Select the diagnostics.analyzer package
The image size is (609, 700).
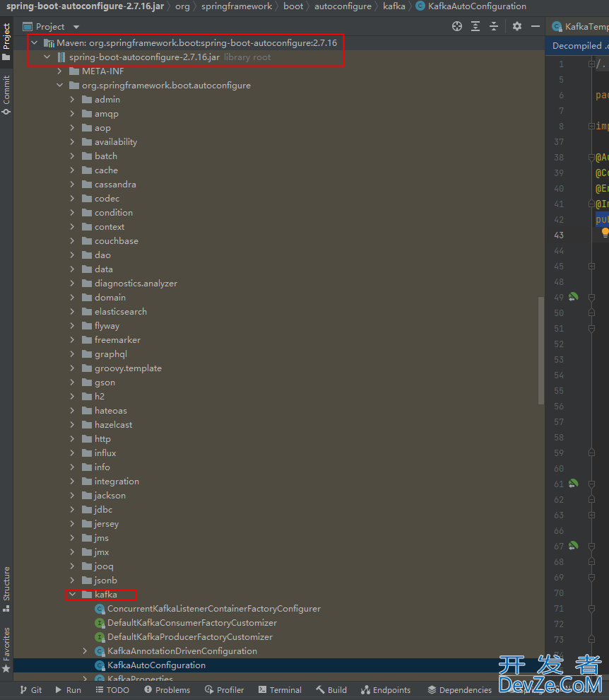coord(136,283)
